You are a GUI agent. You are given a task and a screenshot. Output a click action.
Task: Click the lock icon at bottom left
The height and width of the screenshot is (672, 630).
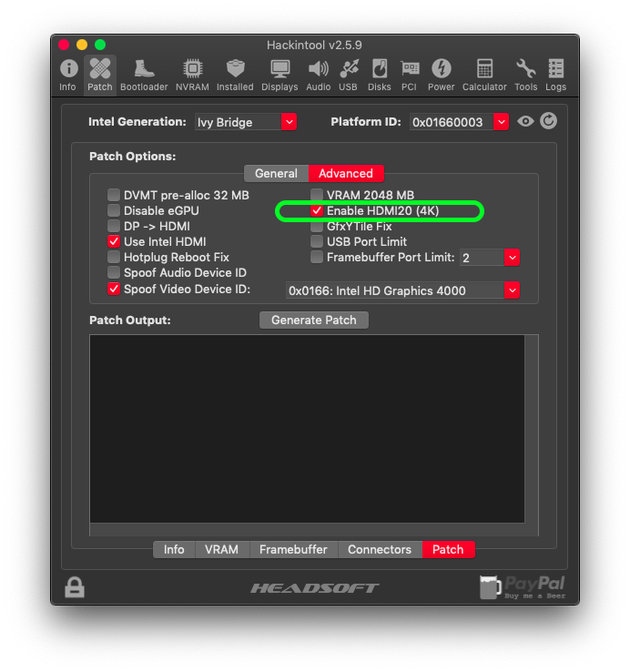tap(75, 587)
